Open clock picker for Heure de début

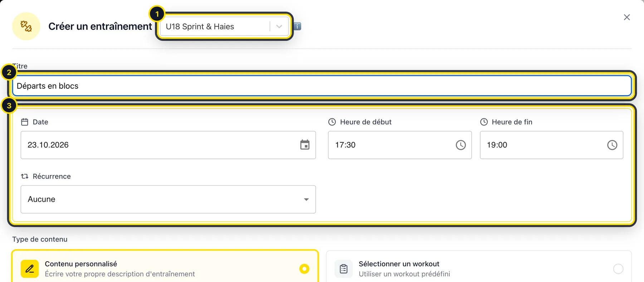(x=461, y=145)
